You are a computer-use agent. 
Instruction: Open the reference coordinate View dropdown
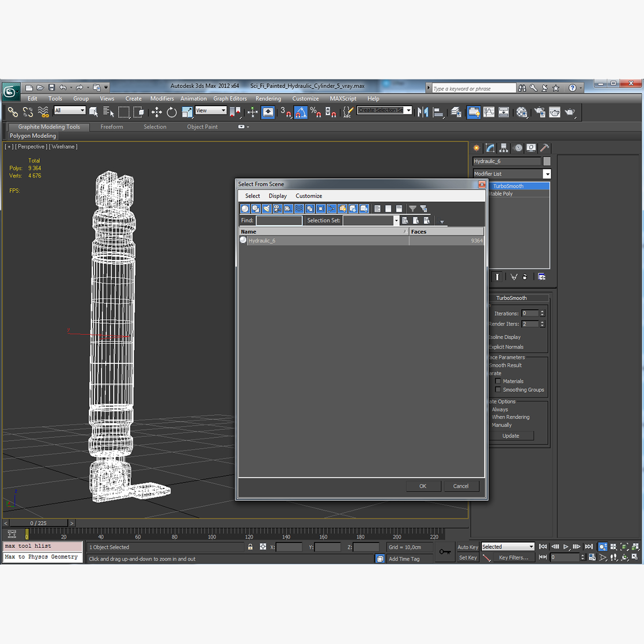pyautogui.click(x=210, y=111)
